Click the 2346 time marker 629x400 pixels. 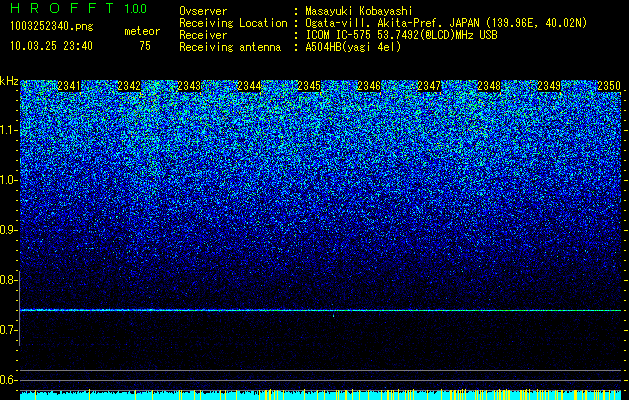[x=369, y=86]
